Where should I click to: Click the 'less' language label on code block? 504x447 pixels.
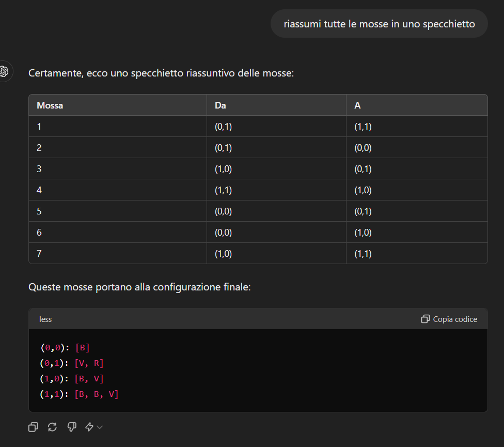pyautogui.click(x=45, y=319)
